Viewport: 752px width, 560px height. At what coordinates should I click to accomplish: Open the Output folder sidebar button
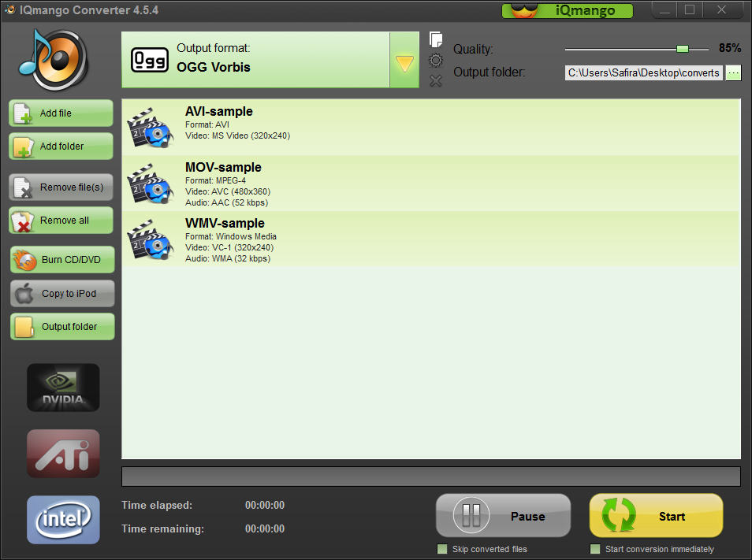click(x=62, y=327)
